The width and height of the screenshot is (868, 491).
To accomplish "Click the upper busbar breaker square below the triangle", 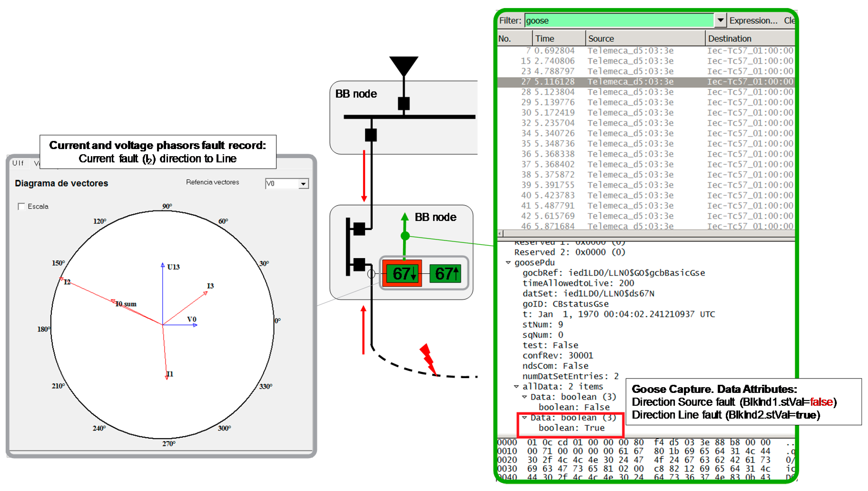I will (404, 104).
